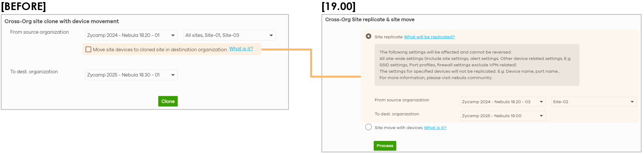Image resolution: width=644 pixels, height=154 pixels.
Task: Click dropdown arrow of Site-02 selector
Action: [632, 102]
